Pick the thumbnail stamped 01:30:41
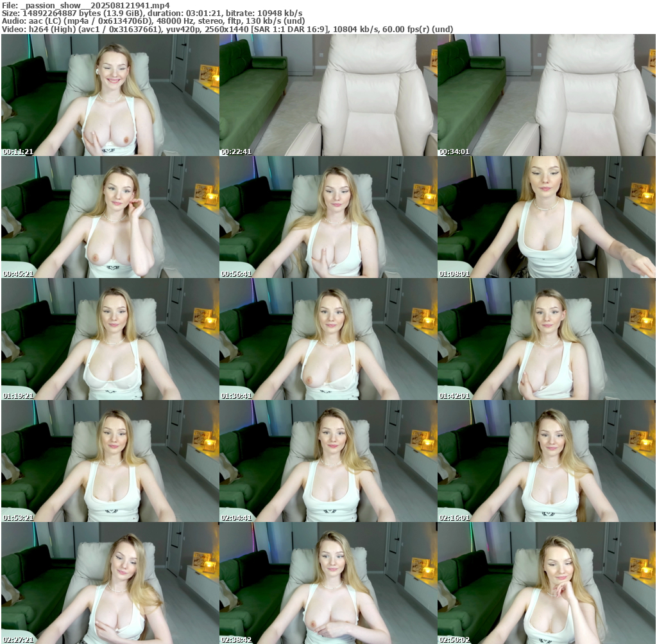Screen dimensions: 657x644 coord(328,339)
